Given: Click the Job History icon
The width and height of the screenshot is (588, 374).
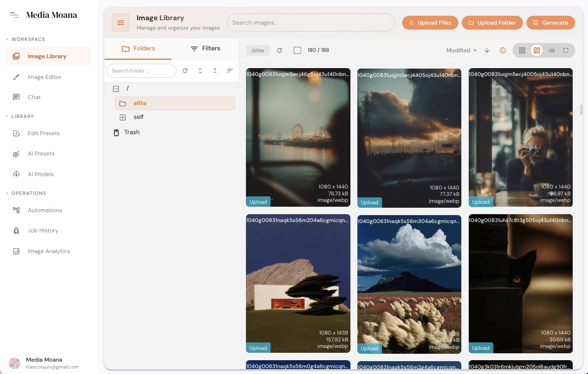Looking at the screenshot, I should tap(16, 230).
